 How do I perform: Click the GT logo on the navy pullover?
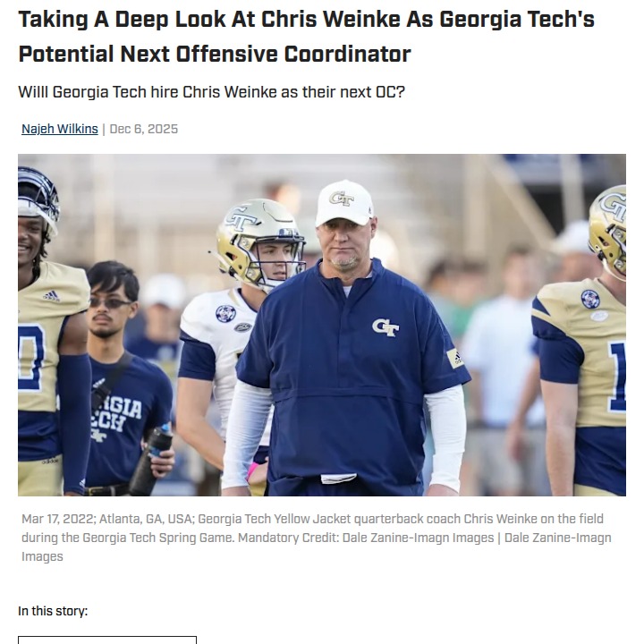tap(386, 327)
